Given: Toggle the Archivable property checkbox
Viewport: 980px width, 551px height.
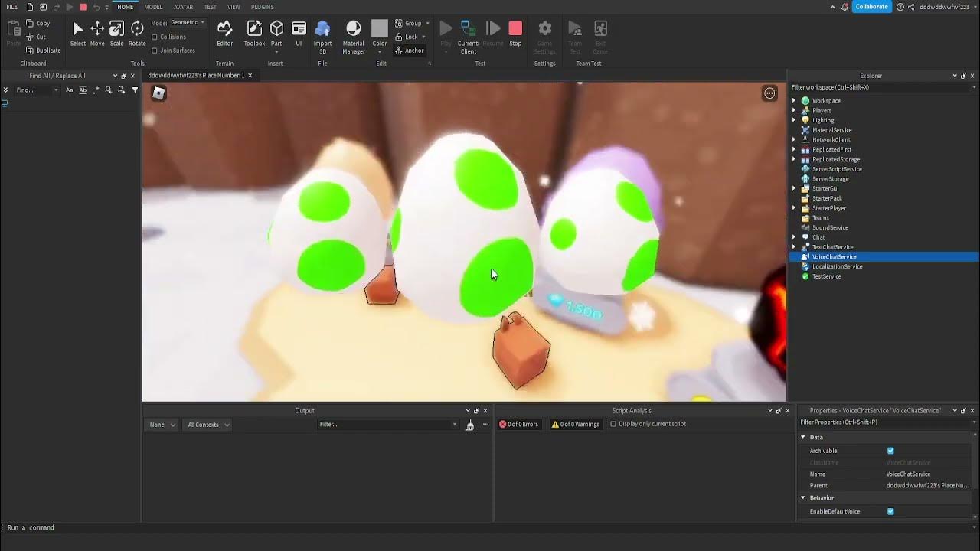Looking at the screenshot, I should [890, 451].
